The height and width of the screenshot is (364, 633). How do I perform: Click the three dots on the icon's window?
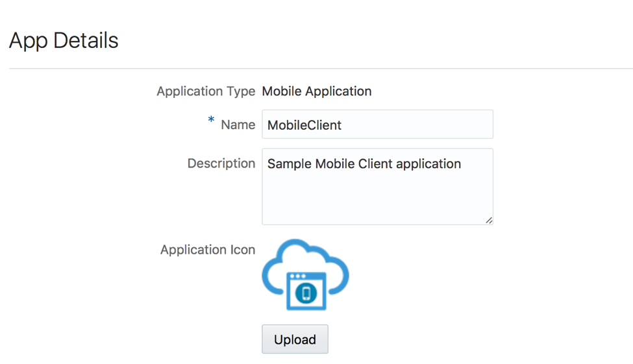[297, 276]
